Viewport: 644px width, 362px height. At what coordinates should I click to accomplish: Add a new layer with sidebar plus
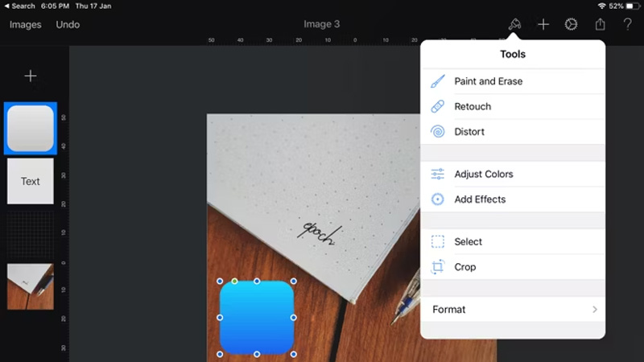[30, 76]
